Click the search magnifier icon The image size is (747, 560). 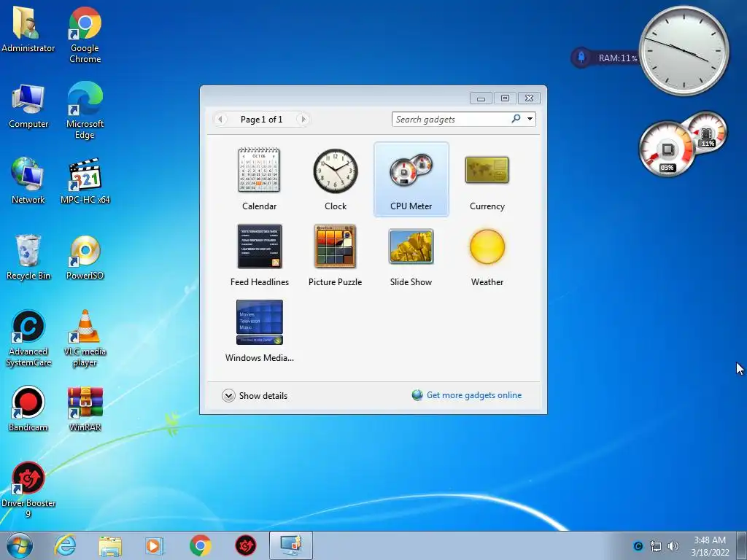coord(516,119)
